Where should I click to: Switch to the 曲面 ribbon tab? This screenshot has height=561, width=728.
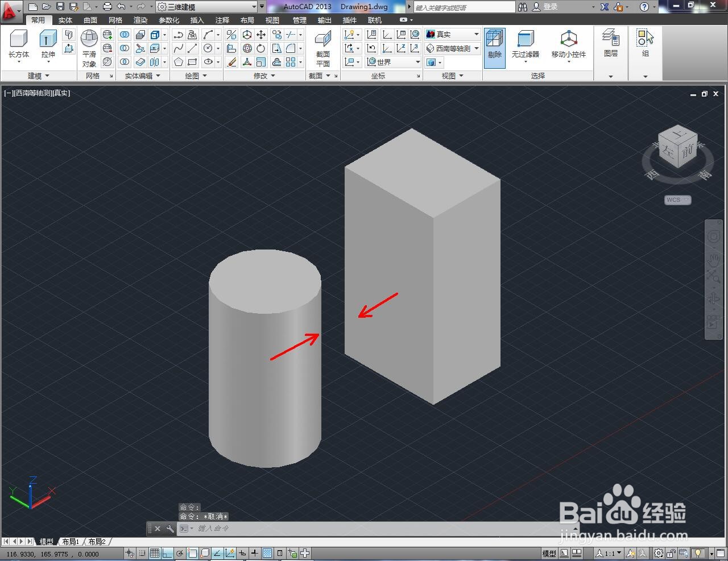pyautogui.click(x=90, y=20)
